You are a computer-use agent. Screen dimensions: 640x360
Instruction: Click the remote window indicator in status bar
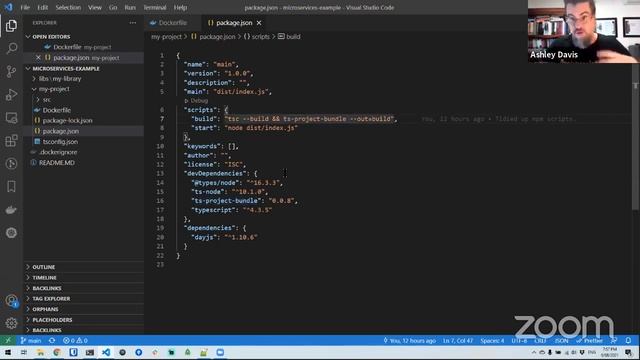(8, 340)
